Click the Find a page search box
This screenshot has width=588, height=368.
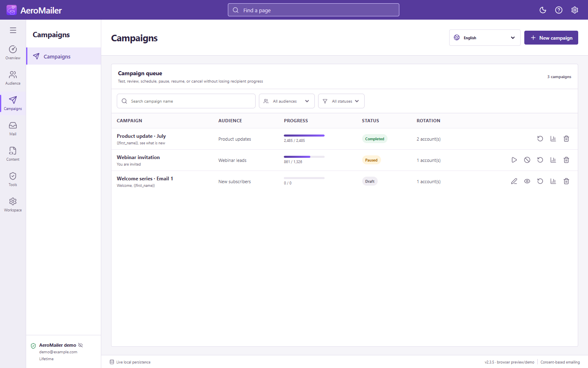point(314,10)
